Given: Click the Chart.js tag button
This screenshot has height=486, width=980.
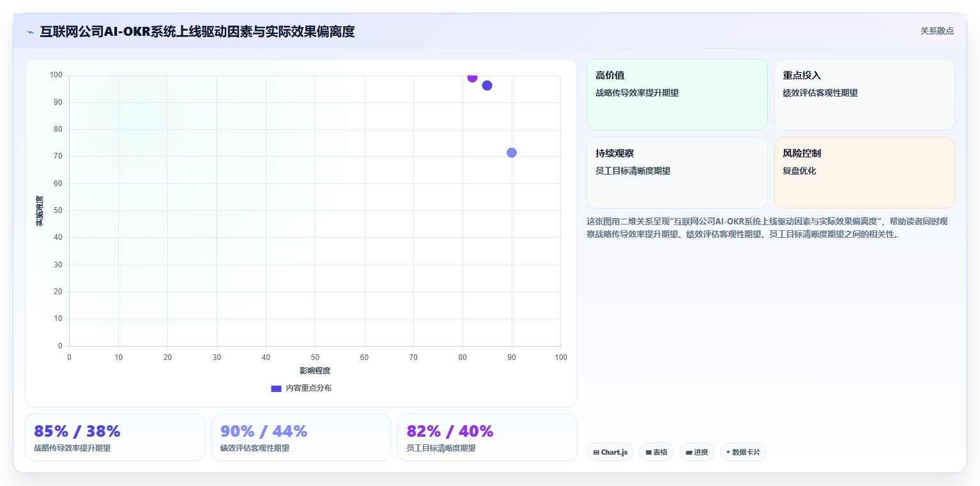Looking at the screenshot, I should (x=610, y=452).
